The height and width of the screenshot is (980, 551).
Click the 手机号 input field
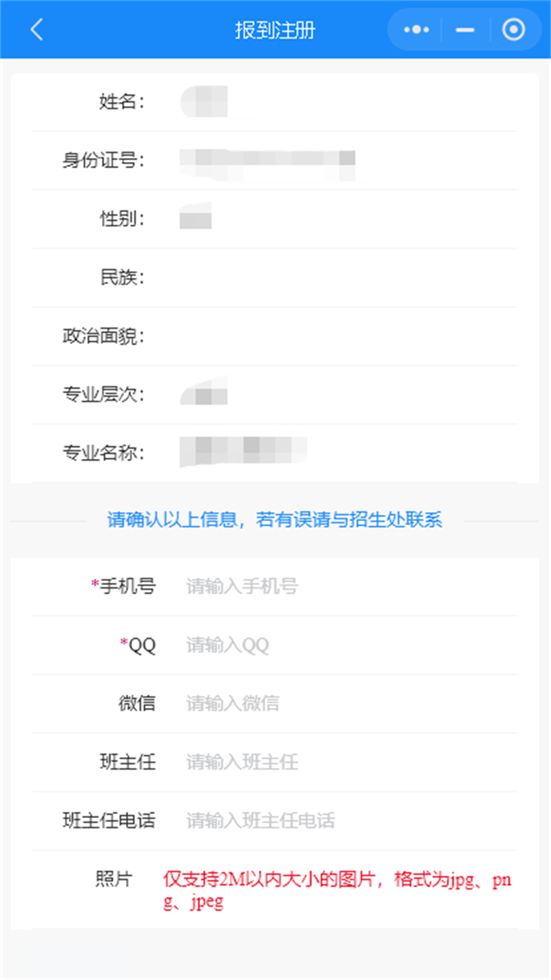pyautogui.click(x=344, y=586)
